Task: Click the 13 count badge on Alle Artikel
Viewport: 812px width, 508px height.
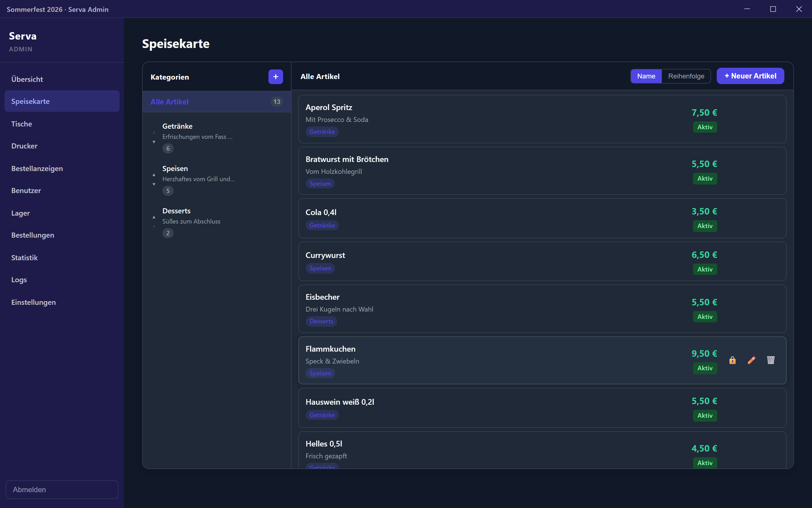Action: 277,102
